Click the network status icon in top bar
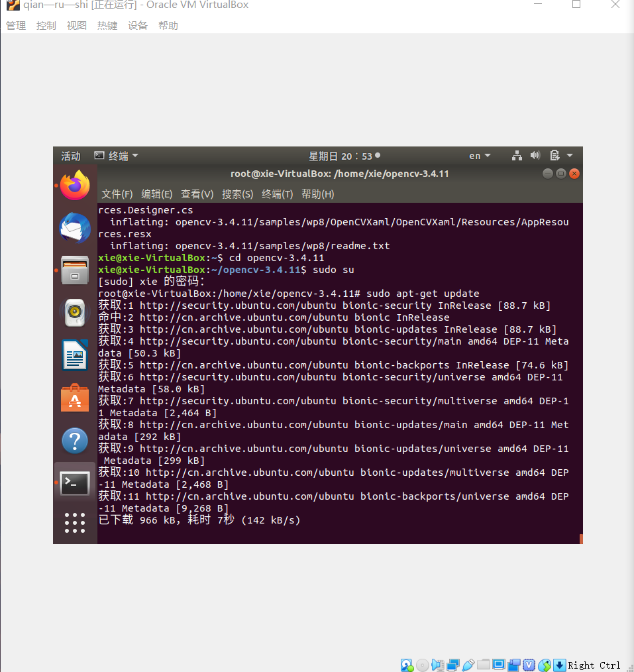Screen dimensions: 634x672 click(517, 156)
